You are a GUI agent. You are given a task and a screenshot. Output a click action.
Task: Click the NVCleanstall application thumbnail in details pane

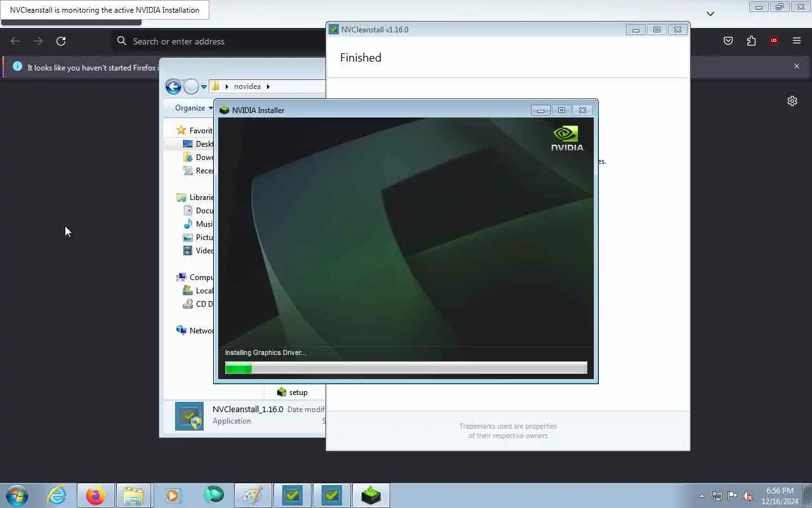189,416
